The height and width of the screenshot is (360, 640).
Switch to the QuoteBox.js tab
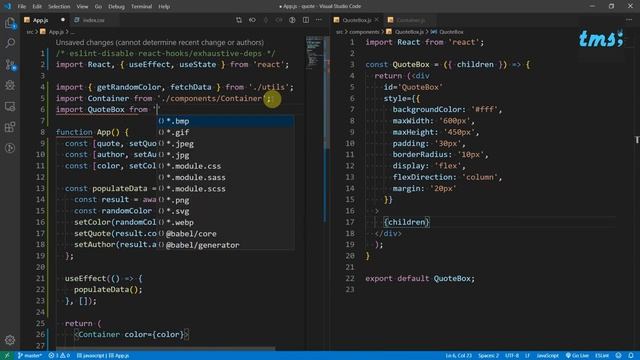pos(357,20)
